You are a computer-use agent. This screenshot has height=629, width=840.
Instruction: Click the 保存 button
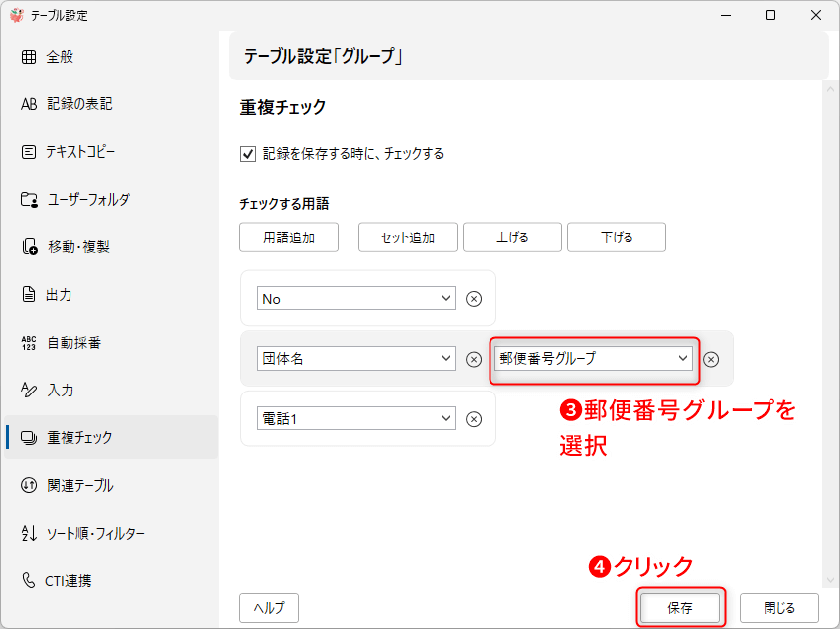point(680,607)
